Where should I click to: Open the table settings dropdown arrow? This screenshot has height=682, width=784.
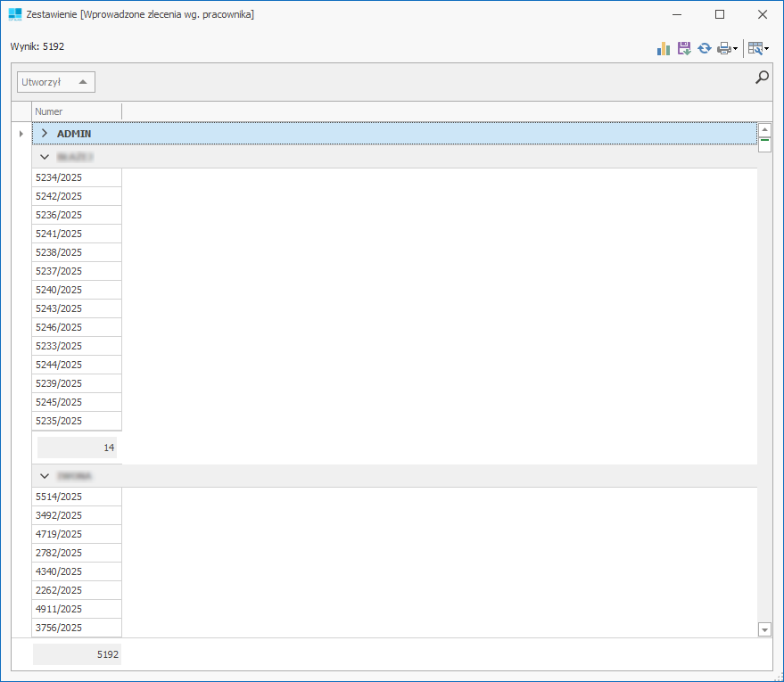pyautogui.click(x=767, y=49)
